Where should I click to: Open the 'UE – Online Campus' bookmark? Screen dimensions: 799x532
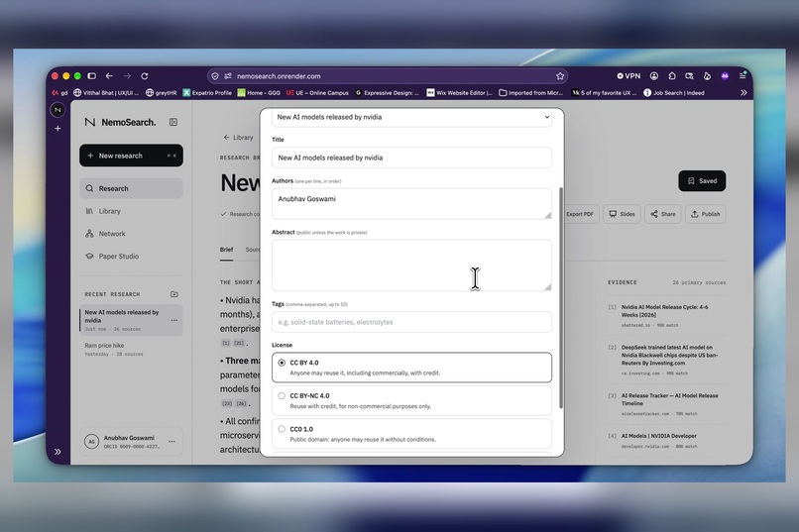click(x=317, y=93)
